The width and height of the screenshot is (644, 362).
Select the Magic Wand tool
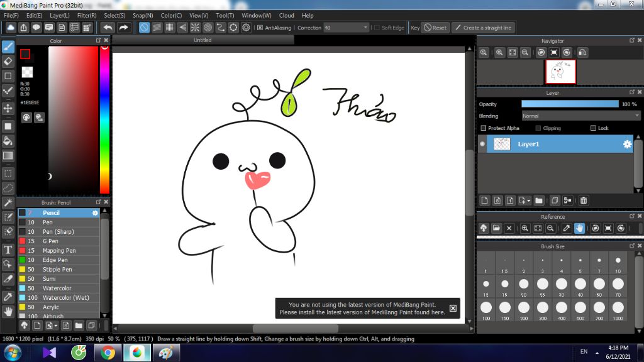pos(8,203)
